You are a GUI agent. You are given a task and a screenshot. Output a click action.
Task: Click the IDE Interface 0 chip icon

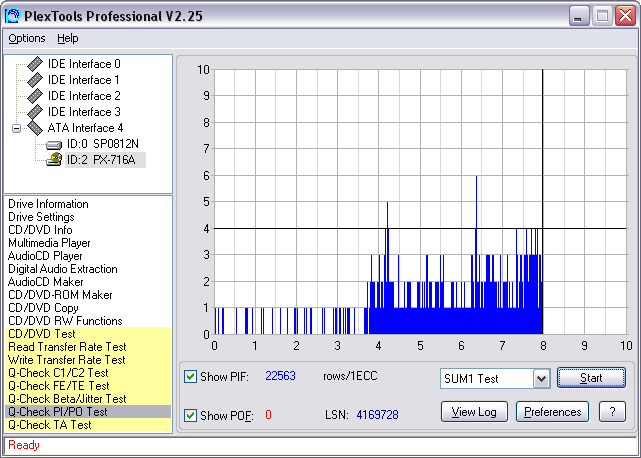35,64
